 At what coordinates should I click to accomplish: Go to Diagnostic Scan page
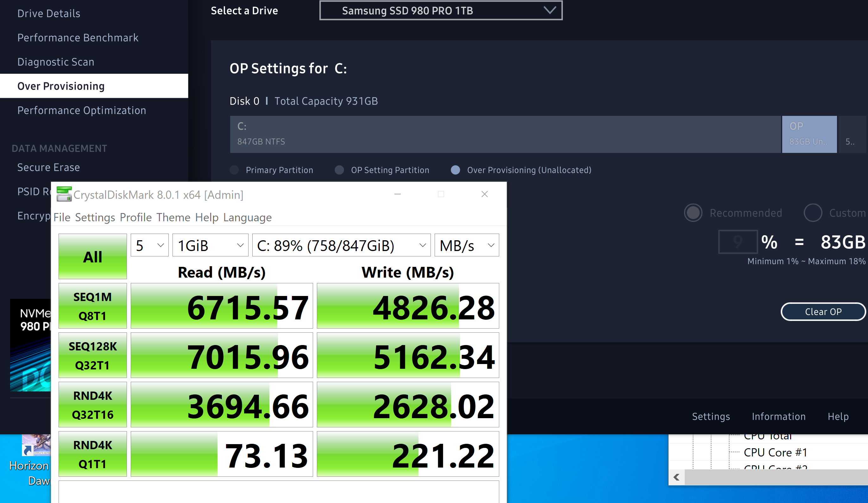tap(56, 62)
